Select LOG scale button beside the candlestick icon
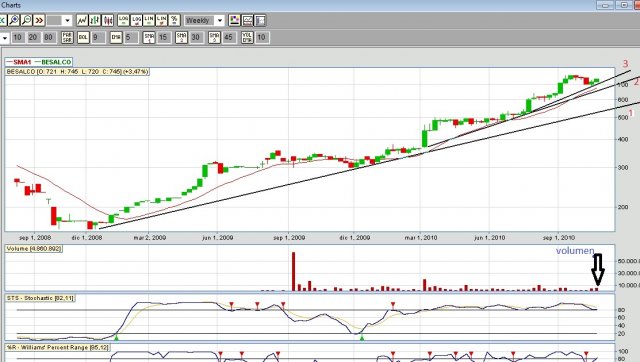The image size is (640, 362). pyautogui.click(x=123, y=20)
